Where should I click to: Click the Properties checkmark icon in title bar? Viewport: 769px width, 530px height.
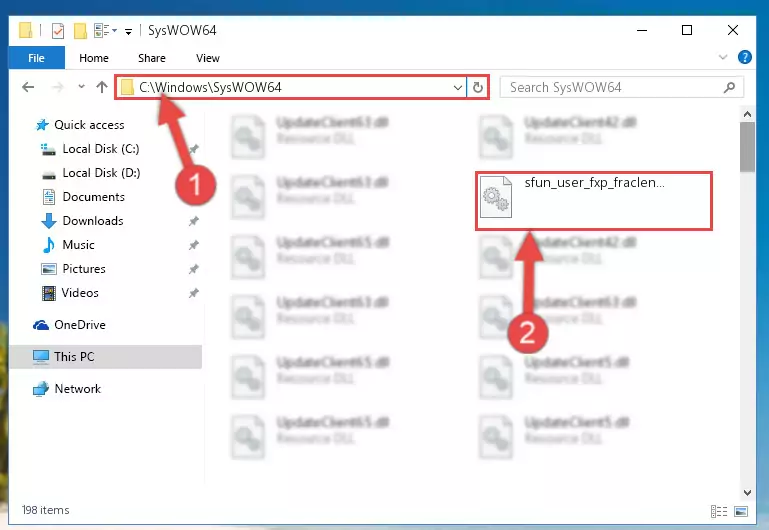(57, 30)
